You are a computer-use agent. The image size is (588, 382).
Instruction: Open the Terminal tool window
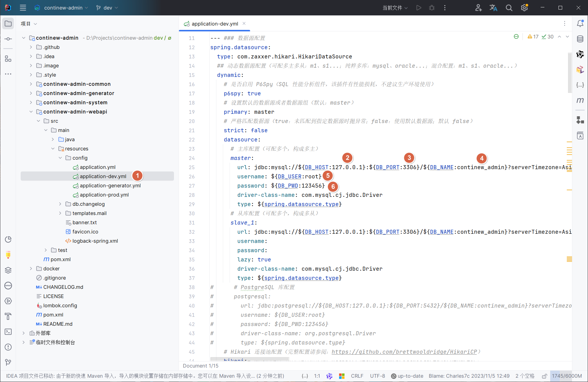coord(8,332)
